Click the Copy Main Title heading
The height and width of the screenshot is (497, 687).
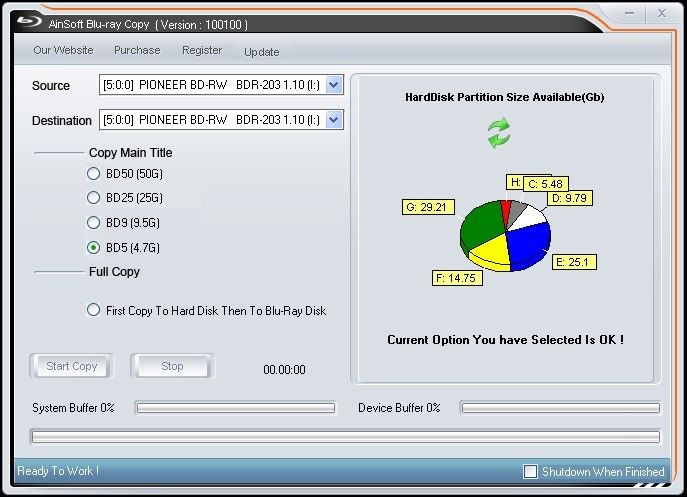click(131, 153)
